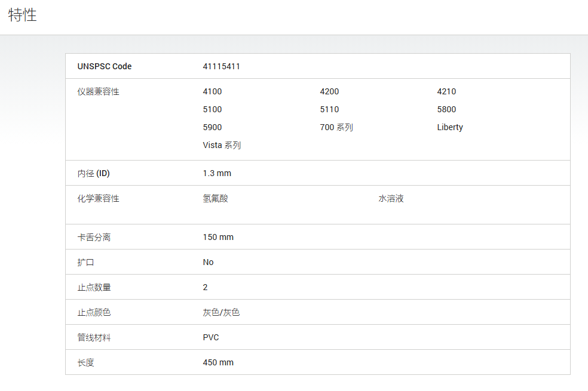Click the 化学兼容性 row label
The height and width of the screenshot is (391, 588).
(98, 199)
